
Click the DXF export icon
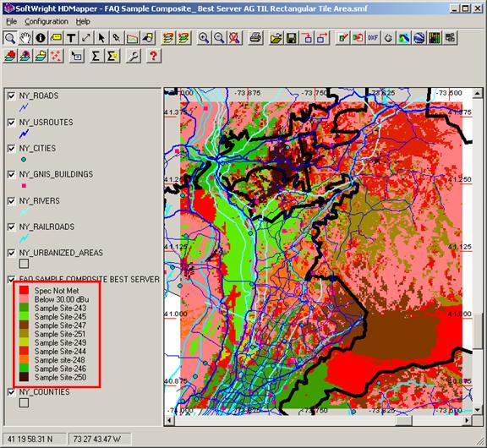coord(373,38)
